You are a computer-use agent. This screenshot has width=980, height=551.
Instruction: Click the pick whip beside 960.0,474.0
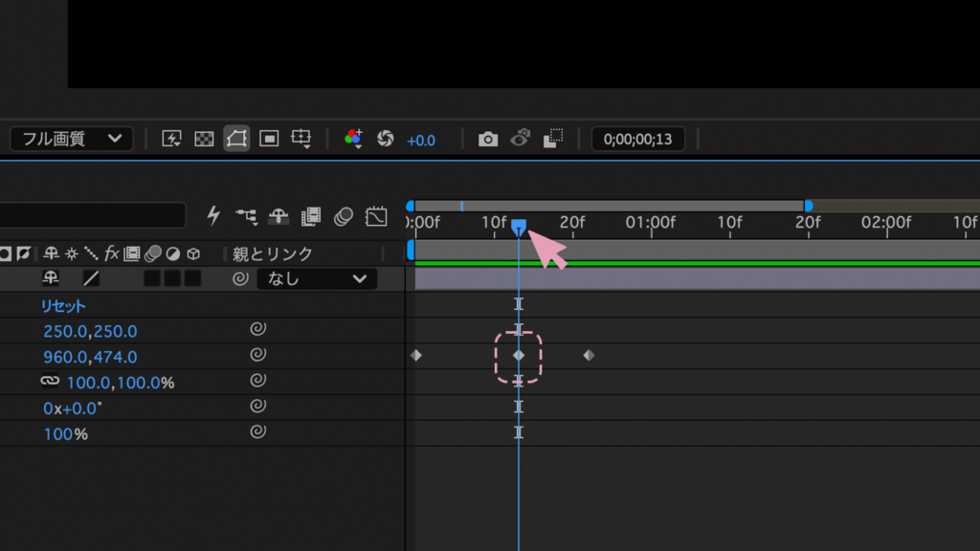[258, 355]
